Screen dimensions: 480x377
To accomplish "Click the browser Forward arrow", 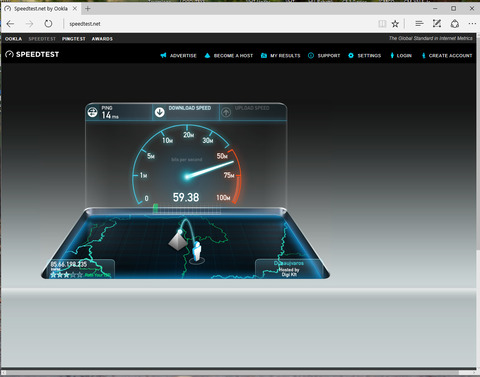I will click(29, 24).
